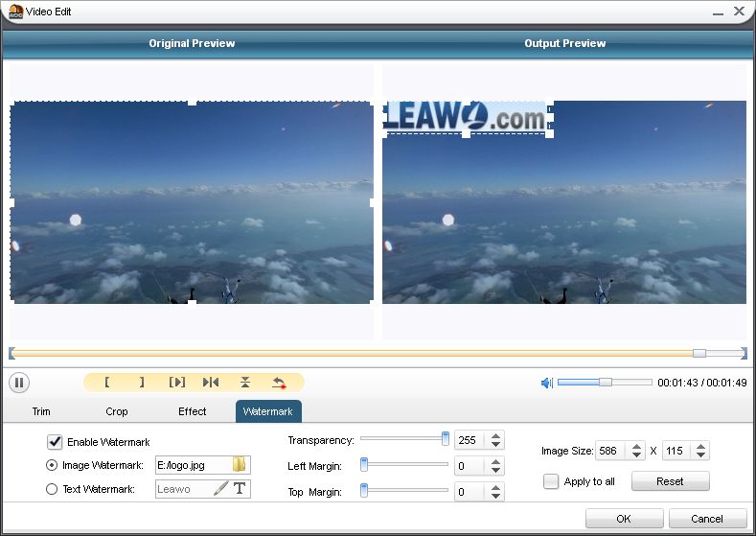756x536 pixels.
Task: Decrease Top Margin with down arrow
Action: pyautogui.click(x=495, y=496)
